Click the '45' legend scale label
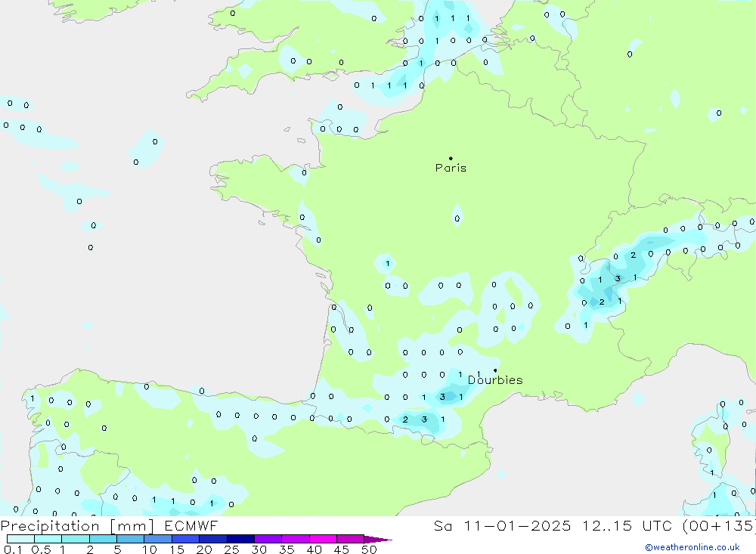The height and width of the screenshot is (554, 756). click(x=342, y=549)
